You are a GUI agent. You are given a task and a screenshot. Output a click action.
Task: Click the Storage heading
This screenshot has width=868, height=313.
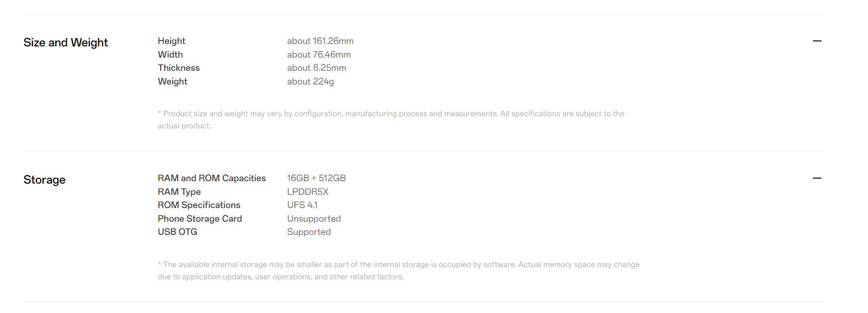point(44,180)
